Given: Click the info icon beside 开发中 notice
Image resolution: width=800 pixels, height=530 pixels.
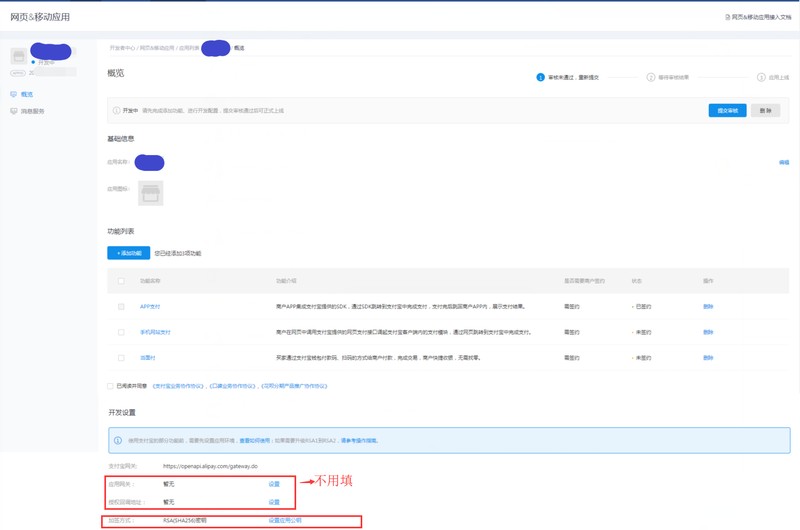Looking at the screenshot, I should tap(116, 110).
